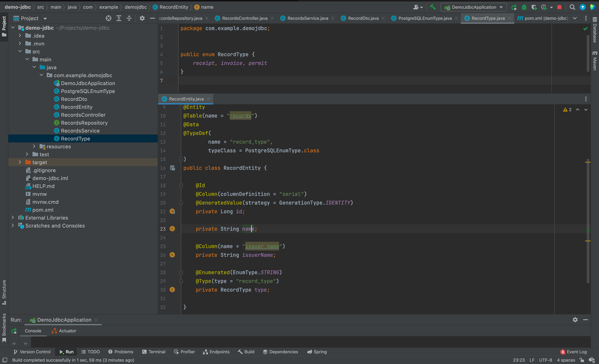This screenshot has height=364, width=599.
Task: Open Version Control tool window
Action: [32, 352]
